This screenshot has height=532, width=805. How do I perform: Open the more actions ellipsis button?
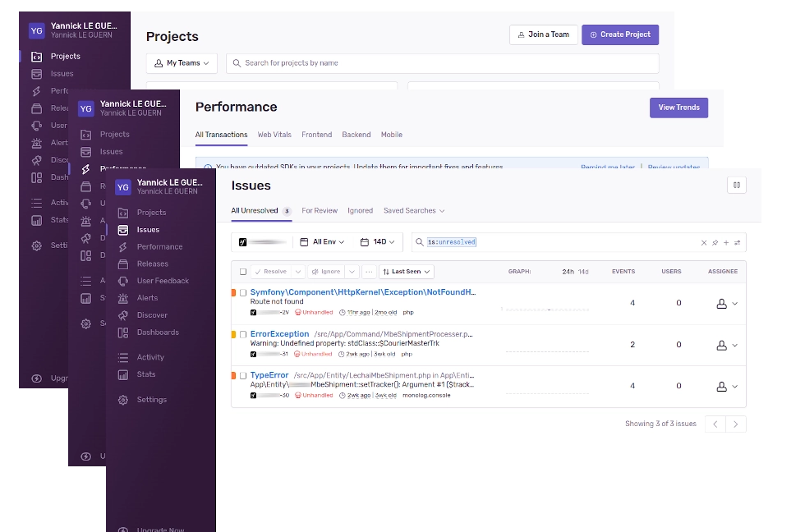pos(369,272)
